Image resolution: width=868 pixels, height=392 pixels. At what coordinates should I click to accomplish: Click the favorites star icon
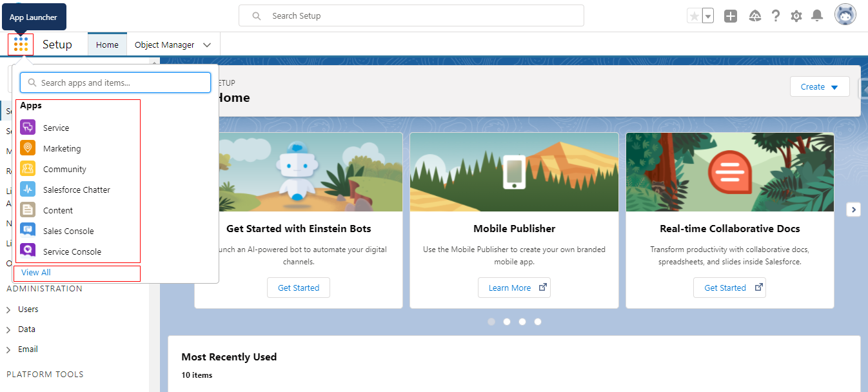(695, 16)
